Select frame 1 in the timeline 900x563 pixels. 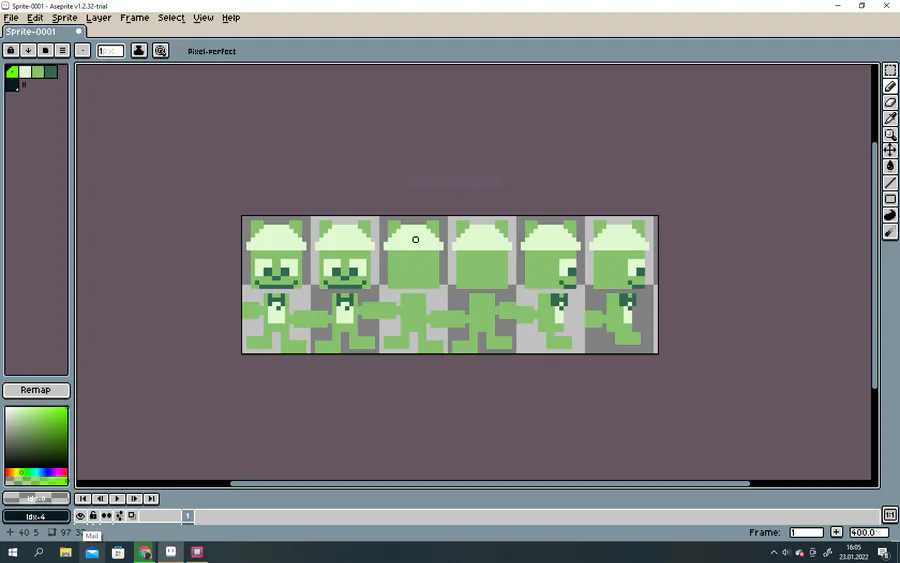pos(188,516)
